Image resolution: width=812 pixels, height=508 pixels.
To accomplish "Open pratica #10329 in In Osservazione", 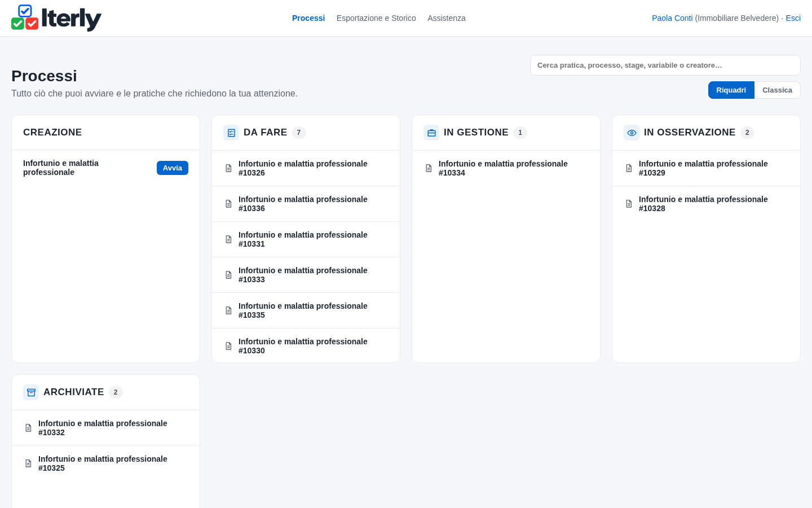I will (x=706, y=168).
